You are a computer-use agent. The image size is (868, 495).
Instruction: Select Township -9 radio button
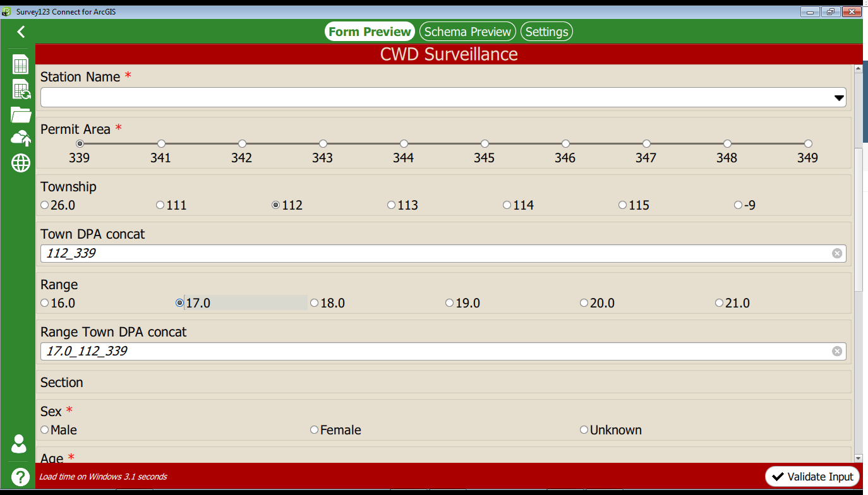738,205
